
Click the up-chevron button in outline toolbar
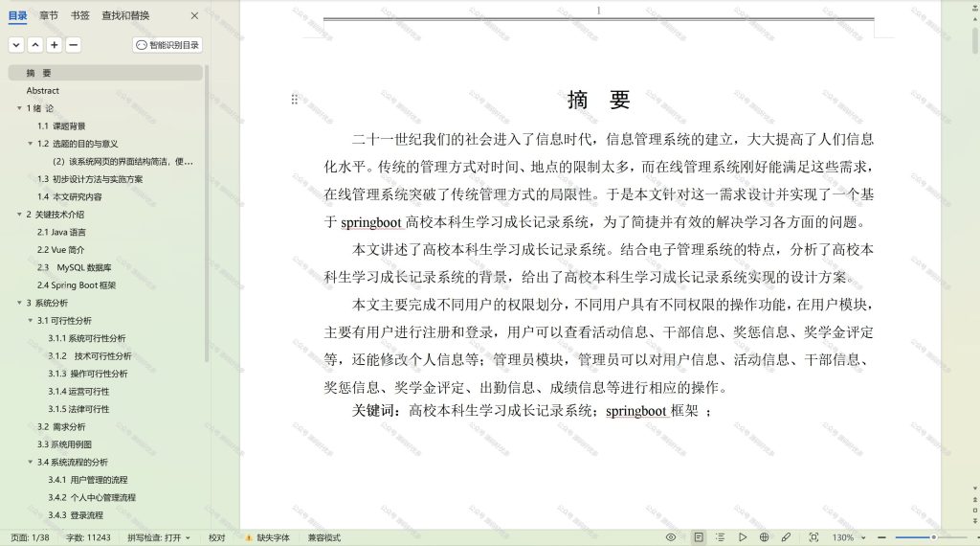pyautogui.click(x=35, y=45)
